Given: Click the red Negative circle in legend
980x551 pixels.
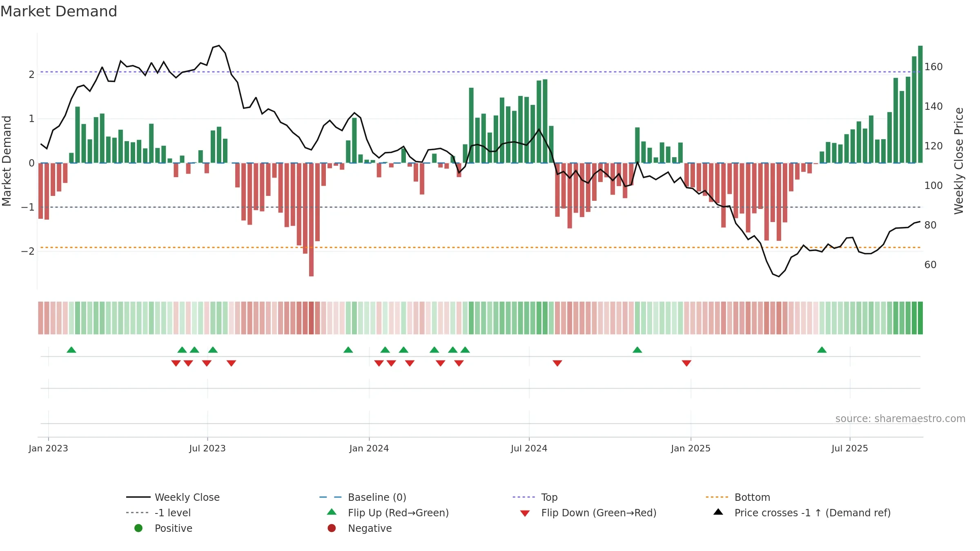Looking at the screenshot, I should tap(332, 528).
